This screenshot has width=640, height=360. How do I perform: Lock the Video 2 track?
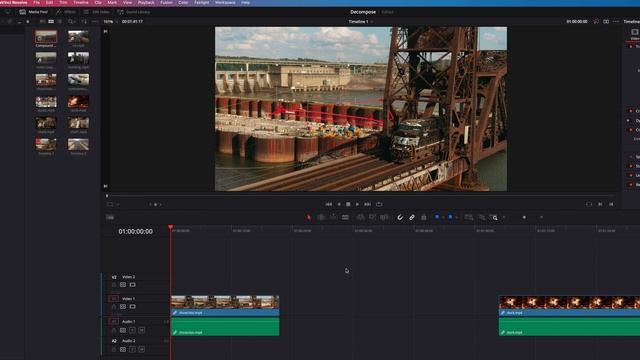[x=114, y=285]
